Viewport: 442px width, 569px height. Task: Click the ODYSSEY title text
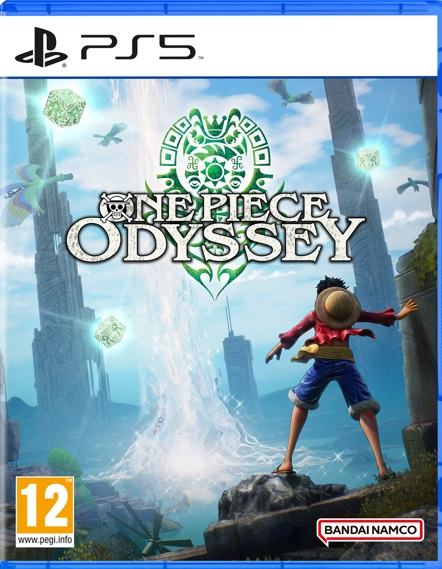(216, 240)
